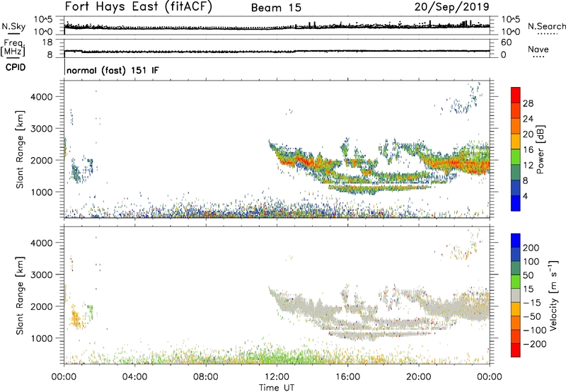
Task: Click the '60' Nave axis tick
Action: (x=506, y=42)
